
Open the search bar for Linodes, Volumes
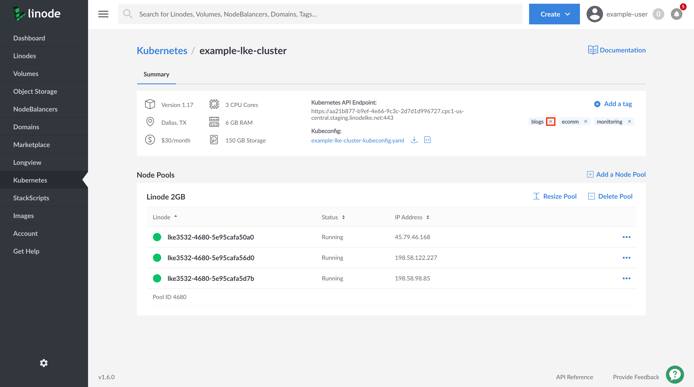coord(320,14)
